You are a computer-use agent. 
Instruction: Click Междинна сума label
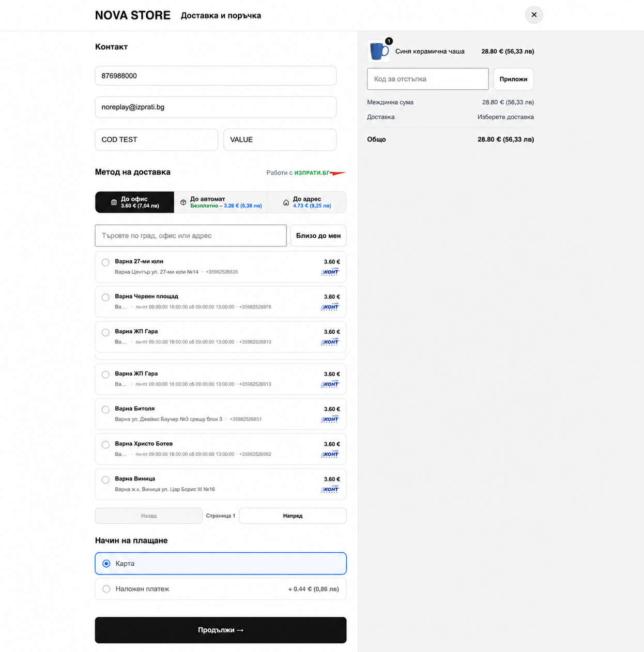point(390,102)
